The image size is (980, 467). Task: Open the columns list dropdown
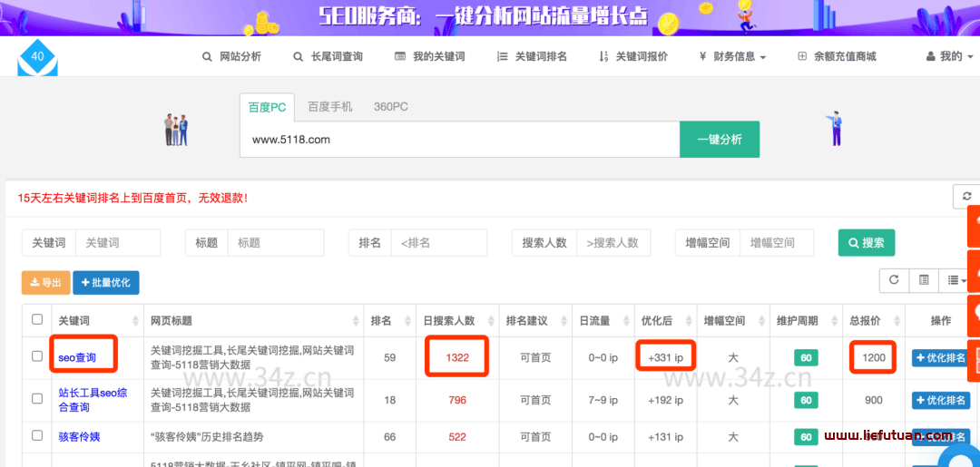click(x=954, y=280)
